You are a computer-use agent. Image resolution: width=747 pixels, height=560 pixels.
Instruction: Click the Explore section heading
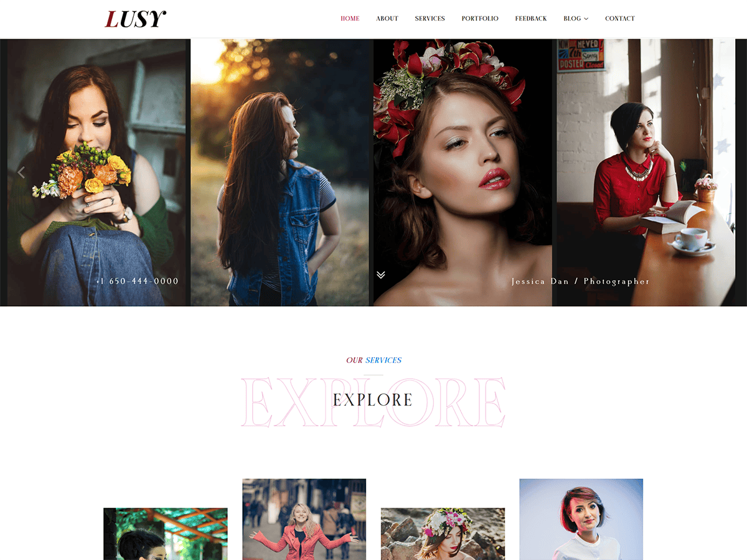373,400
